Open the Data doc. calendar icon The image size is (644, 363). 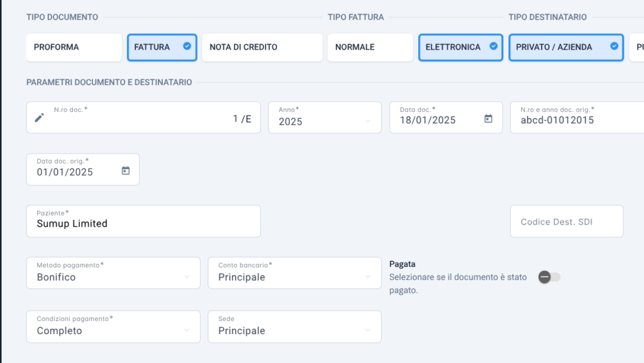click(x=488, y=119)
